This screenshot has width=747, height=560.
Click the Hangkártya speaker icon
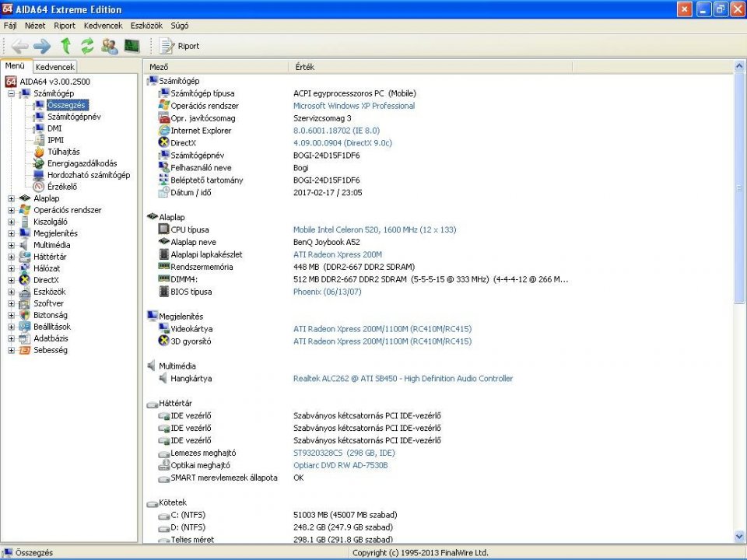pyautogui.click(x=164, y=378)
